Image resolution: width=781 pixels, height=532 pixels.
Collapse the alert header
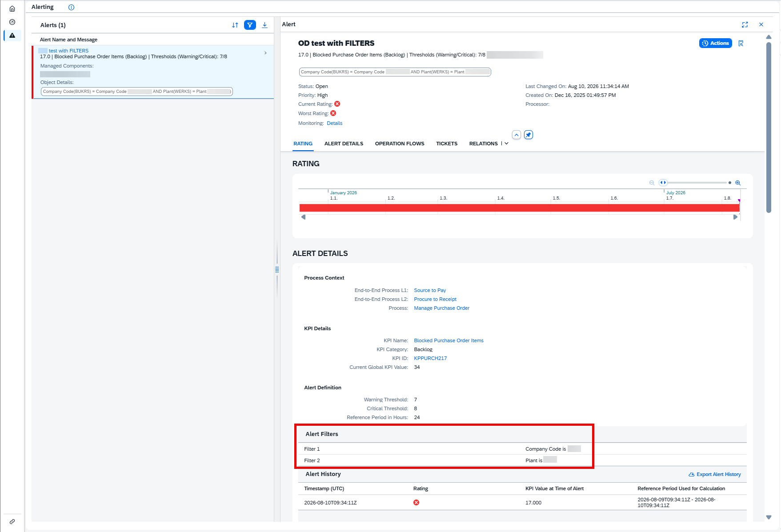(x=516, y=135)
